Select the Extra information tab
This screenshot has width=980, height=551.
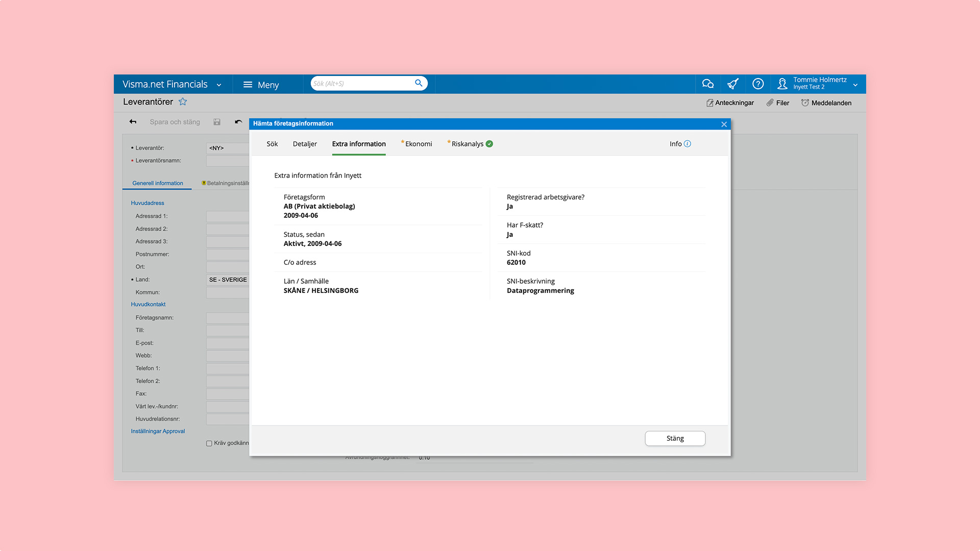pos(359,144)
